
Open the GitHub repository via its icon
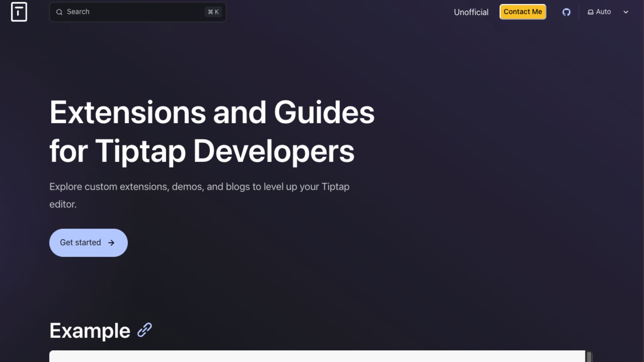point(567,12)
